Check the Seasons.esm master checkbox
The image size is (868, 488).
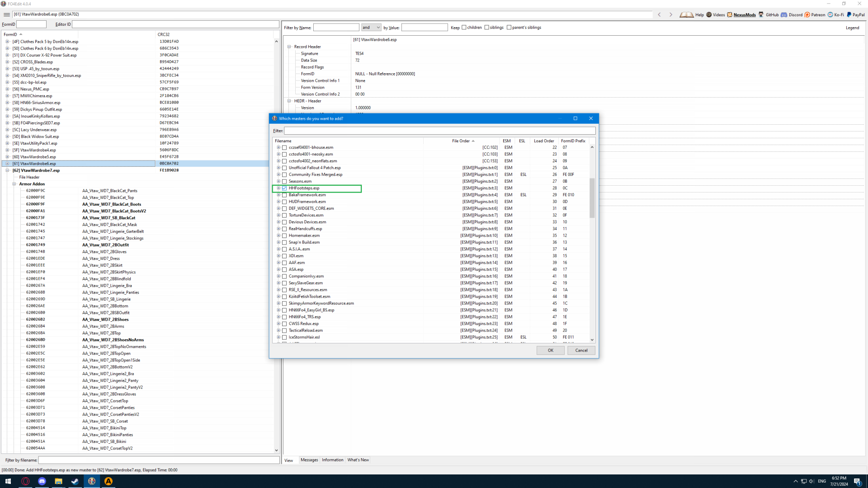pos(284,182)
